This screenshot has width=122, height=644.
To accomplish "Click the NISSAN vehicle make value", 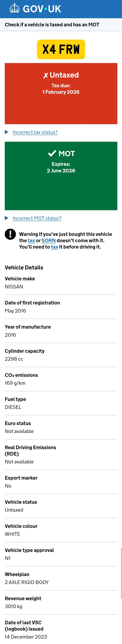I will [14, 287].
